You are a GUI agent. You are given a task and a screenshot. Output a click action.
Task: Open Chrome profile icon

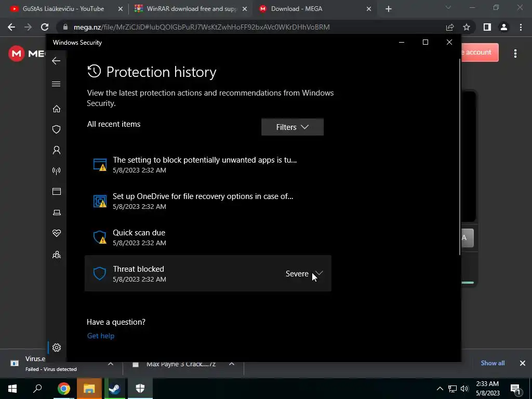click(504, 27)
